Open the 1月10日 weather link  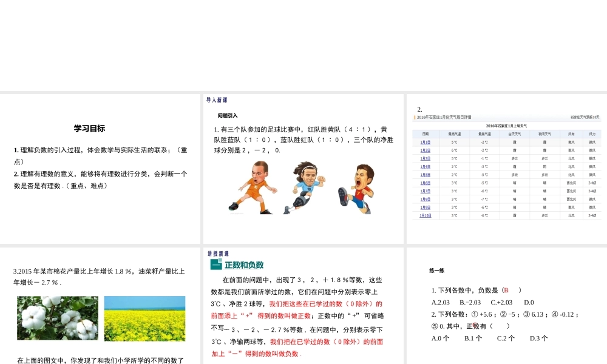coord(425,215)
